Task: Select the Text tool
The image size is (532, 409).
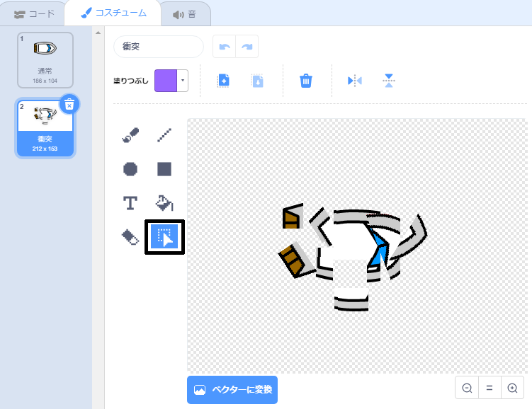Action: pos(130,203)
